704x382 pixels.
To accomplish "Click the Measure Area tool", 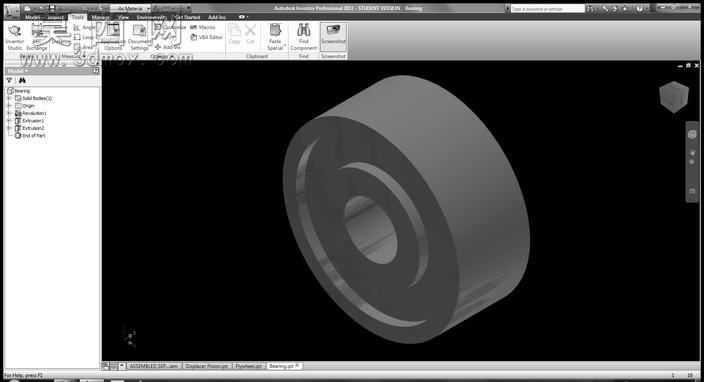I will tap(84, 47).
